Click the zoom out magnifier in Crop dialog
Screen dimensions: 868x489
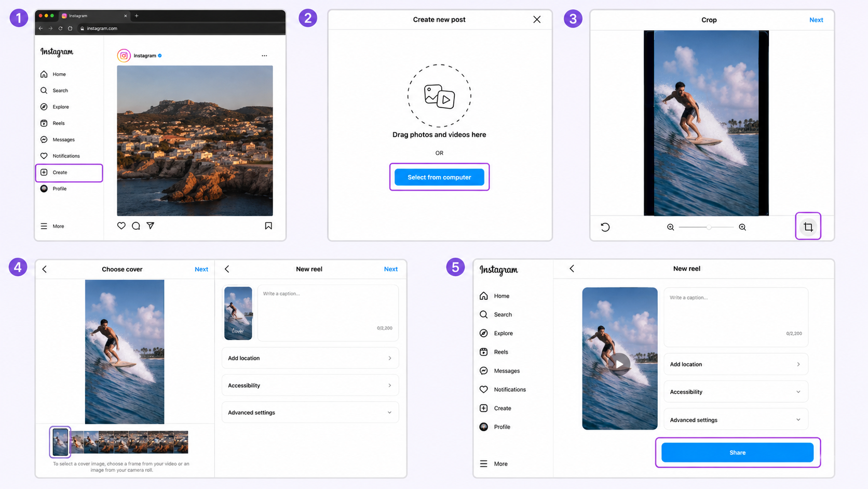click(x=671, y=227)
